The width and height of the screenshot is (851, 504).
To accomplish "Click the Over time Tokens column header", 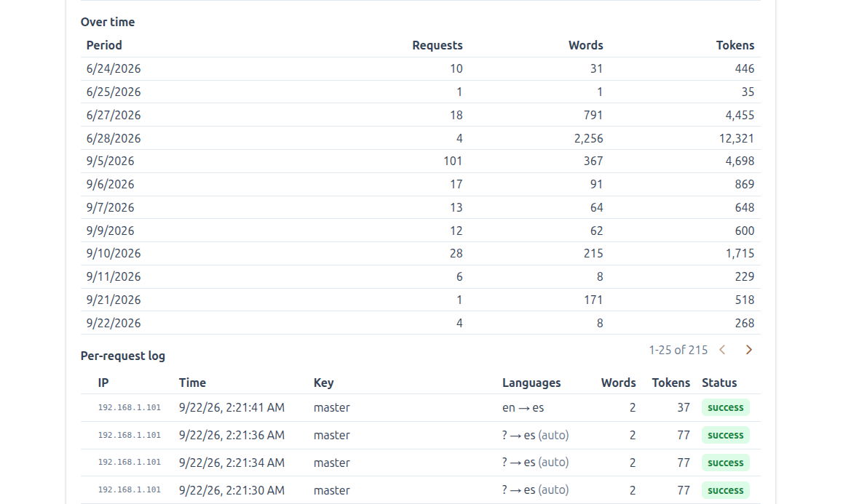I will [735, 46].
